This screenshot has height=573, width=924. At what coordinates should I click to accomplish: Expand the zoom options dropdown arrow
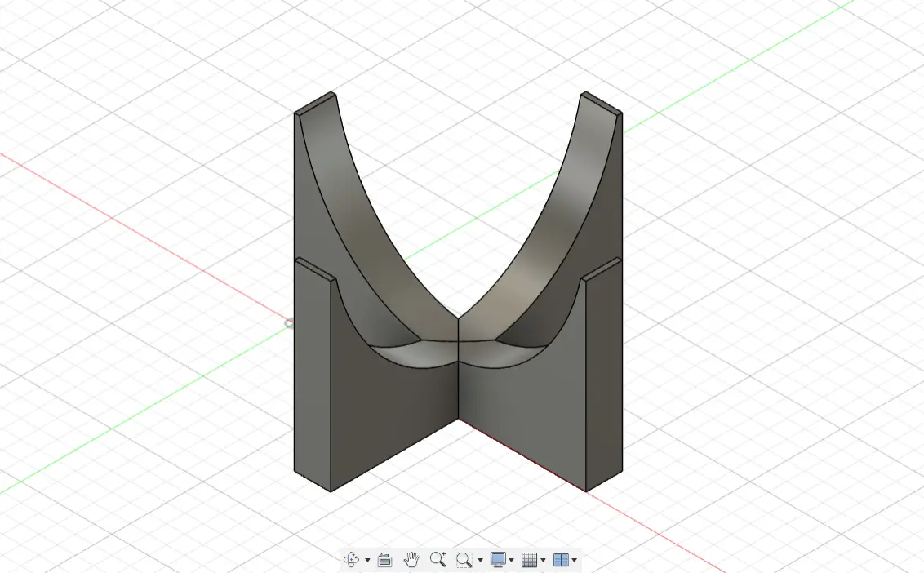pyautogui.click(x=480, y=561)
